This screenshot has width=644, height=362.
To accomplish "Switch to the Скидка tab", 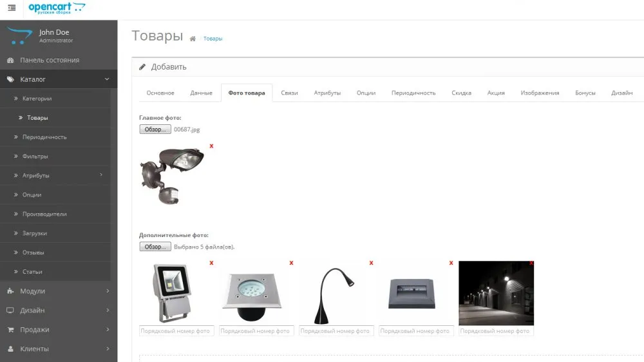I will coord(461,93).
